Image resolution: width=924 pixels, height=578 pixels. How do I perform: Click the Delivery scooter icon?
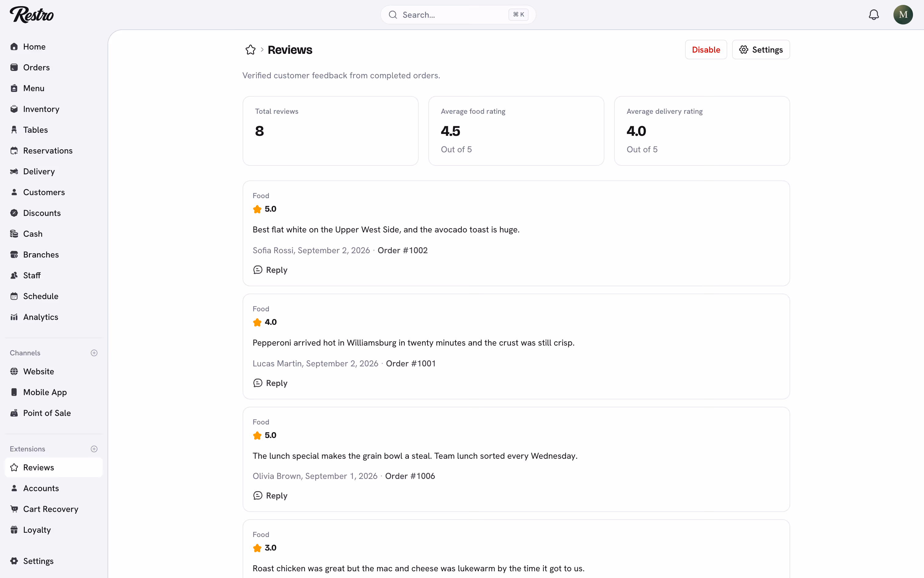tap(14, 171)
